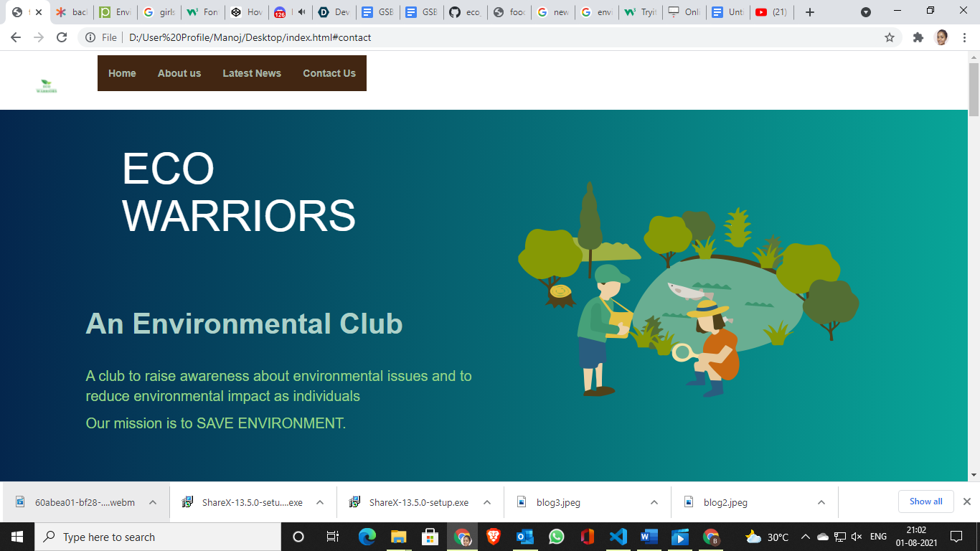Image resolution: width=980 pixels, height=551 pixels.
Task: Open WhatsApp from the taskbar
Action: [556, 537]
